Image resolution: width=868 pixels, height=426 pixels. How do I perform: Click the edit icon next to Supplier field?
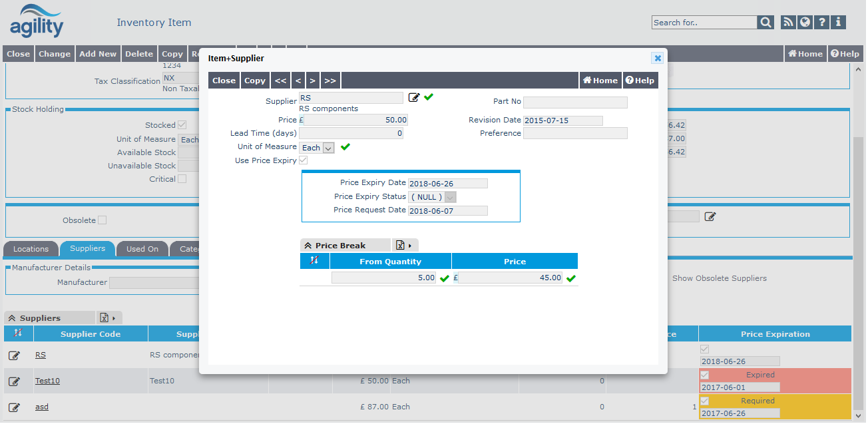click(x=414, y=98)
